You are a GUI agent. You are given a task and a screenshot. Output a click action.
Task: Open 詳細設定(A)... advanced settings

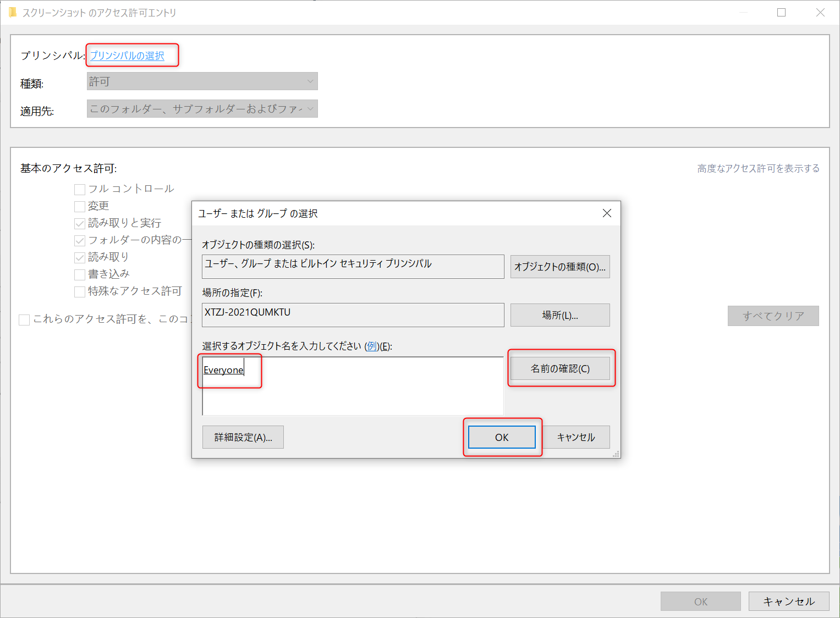coord(243,437)
